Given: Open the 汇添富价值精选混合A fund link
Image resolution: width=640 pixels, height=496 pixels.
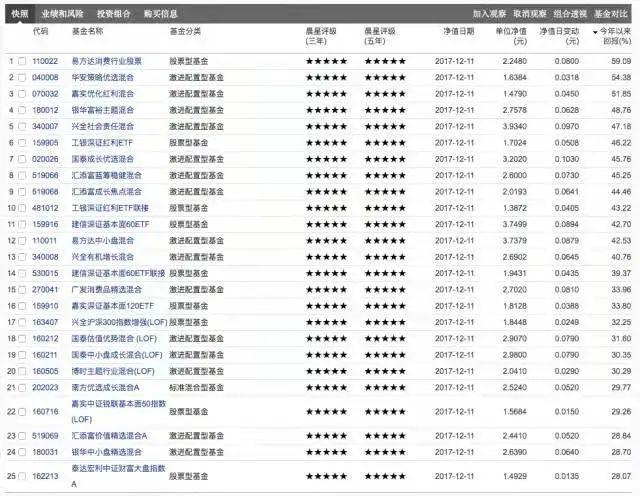Looking at the screenshot, I should [x=109, y=436].
